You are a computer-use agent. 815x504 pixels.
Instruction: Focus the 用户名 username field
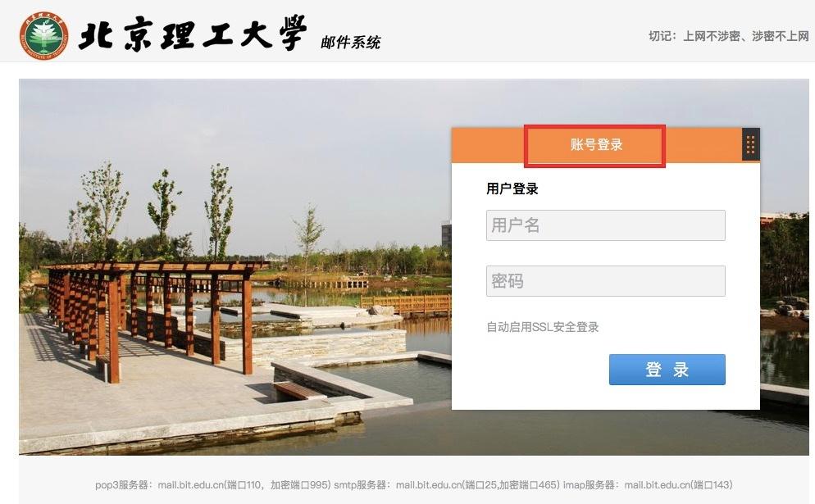[606, 225]
